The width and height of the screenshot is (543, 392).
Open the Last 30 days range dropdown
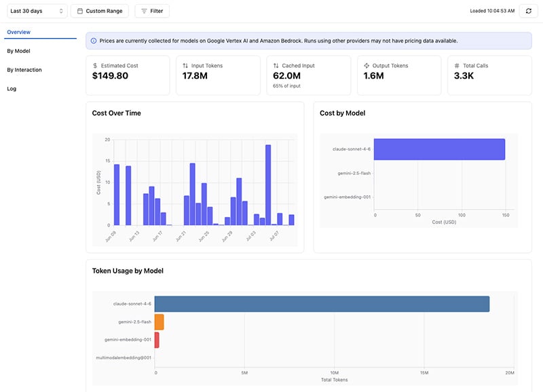tap(37, 11)
